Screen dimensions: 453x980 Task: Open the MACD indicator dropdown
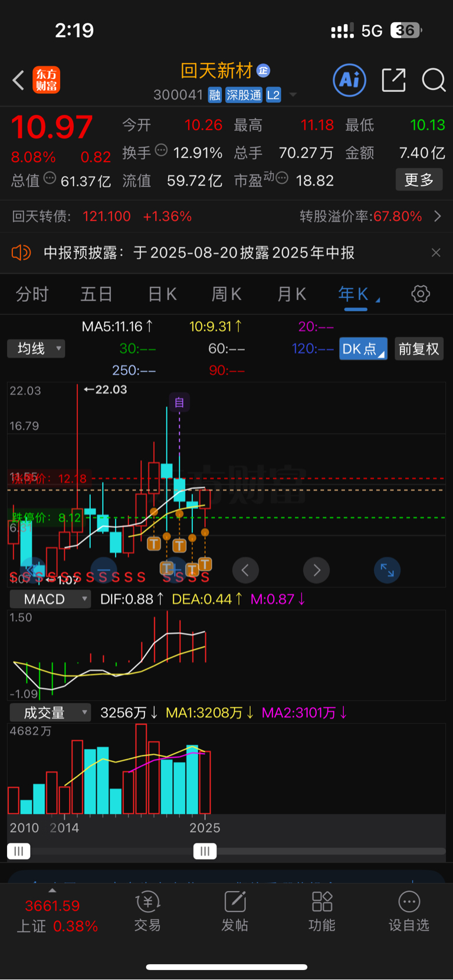pos(50,599)
